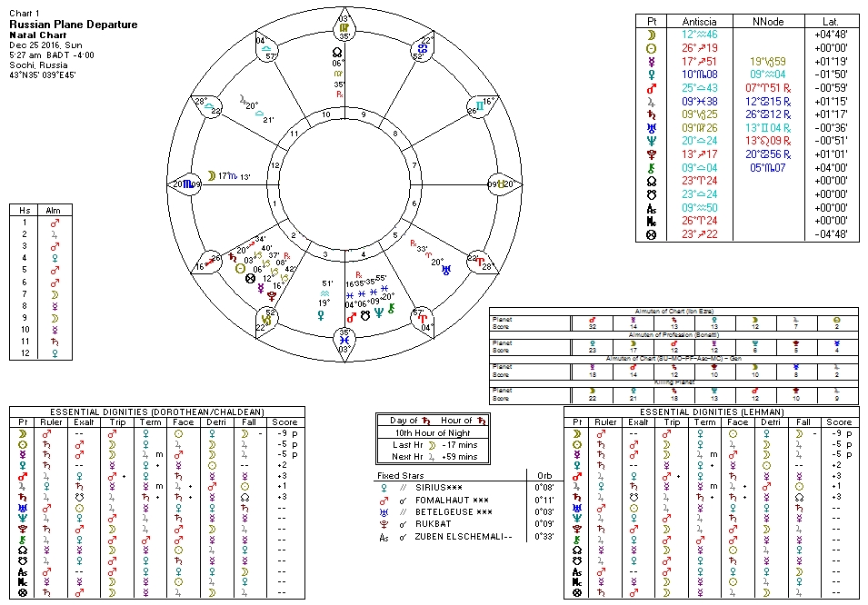Viewport: 868px width, 605px height.
Task: Select the Mars glyph in the 4th house
Action: tap(352, 317)
